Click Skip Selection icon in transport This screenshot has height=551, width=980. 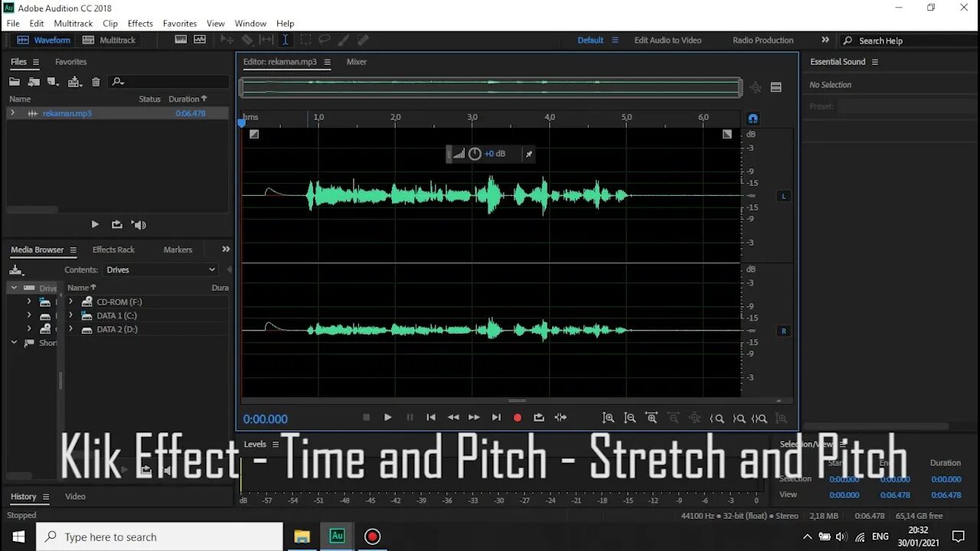point(560,418)
